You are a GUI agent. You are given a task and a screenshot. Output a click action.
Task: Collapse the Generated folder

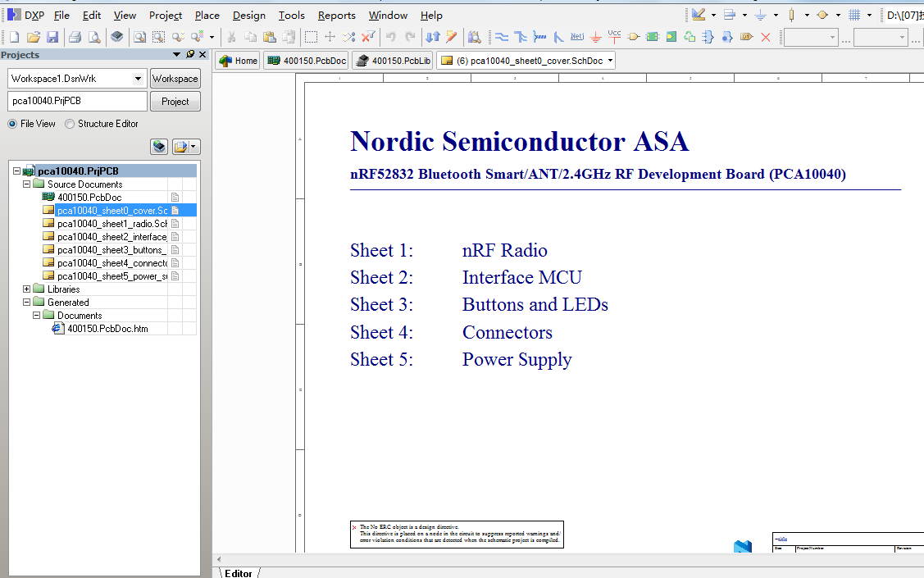click(26, 302)
